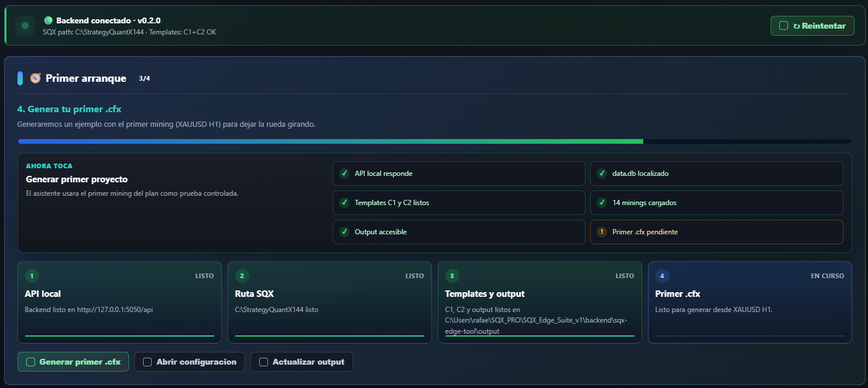This screenshot has width=868, height=388.
Task: Toggle the checkbox in Actualizar output
Action: (264, 362)
